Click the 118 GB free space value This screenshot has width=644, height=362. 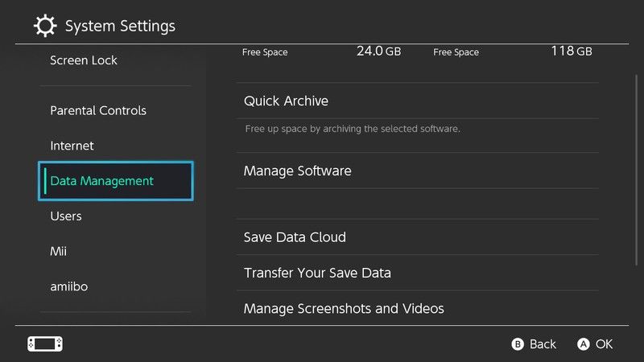571,51
